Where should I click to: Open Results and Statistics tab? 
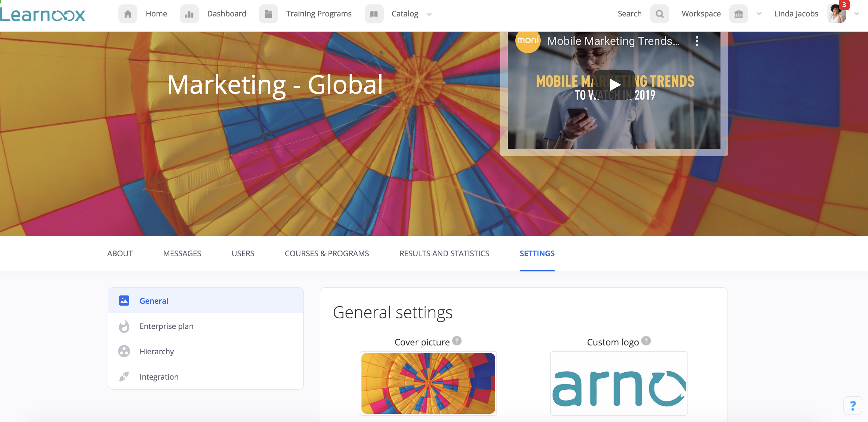tap(444, 254)
